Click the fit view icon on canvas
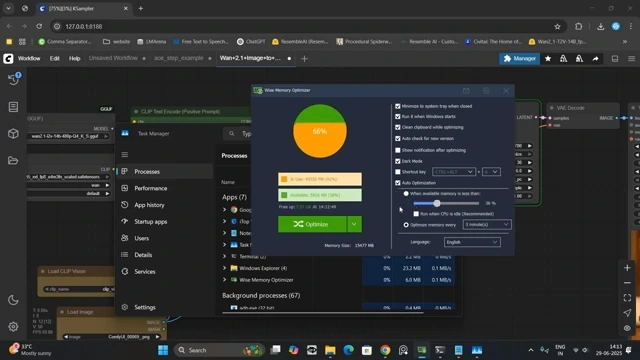640x360 pixels. (627, 298)
